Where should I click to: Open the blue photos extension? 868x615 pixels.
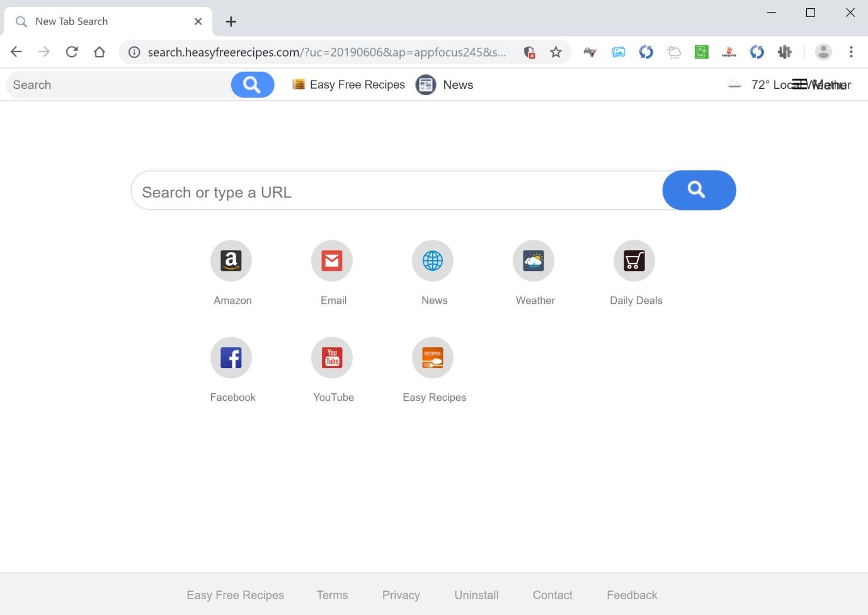coord(619,52)
